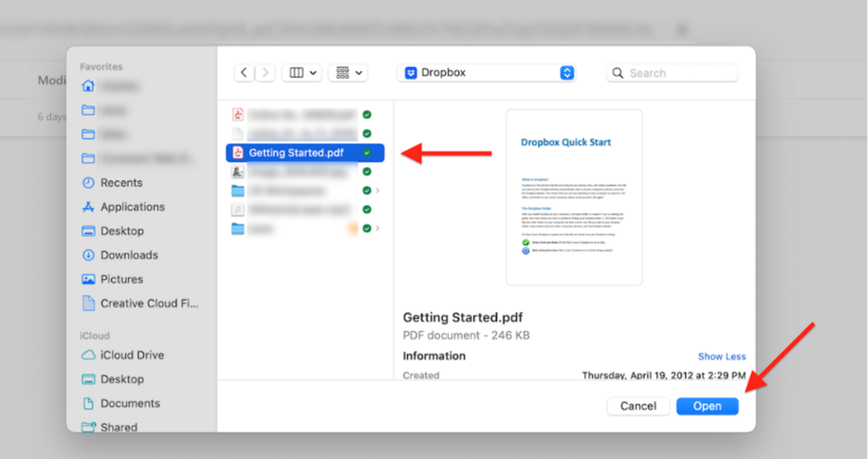The width and height of the screenshot is (868, 459).
Task: Open Creative Cloud Files in the sidebar
Action: 139,303
